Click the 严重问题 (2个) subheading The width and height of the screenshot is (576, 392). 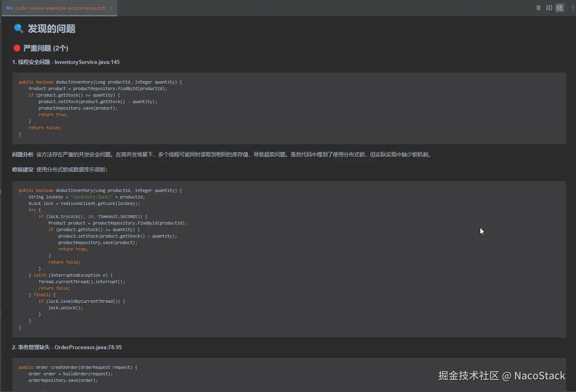(46, 48)
